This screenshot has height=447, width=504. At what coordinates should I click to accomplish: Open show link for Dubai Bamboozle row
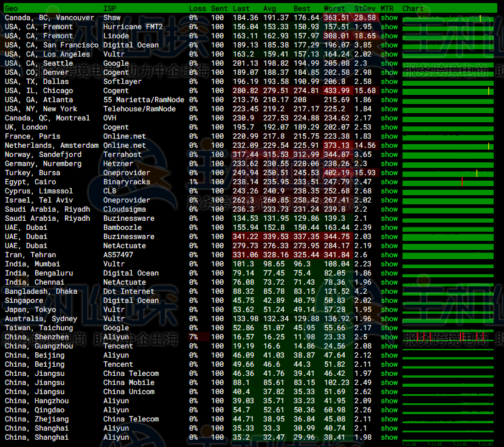pyautogui.click(x=389, y=227)
